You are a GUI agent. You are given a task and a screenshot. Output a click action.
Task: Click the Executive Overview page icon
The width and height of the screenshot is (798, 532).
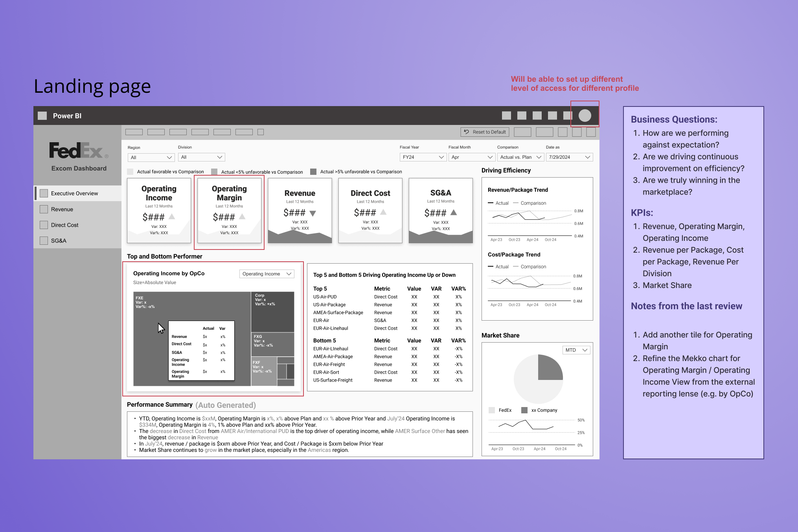44,193
